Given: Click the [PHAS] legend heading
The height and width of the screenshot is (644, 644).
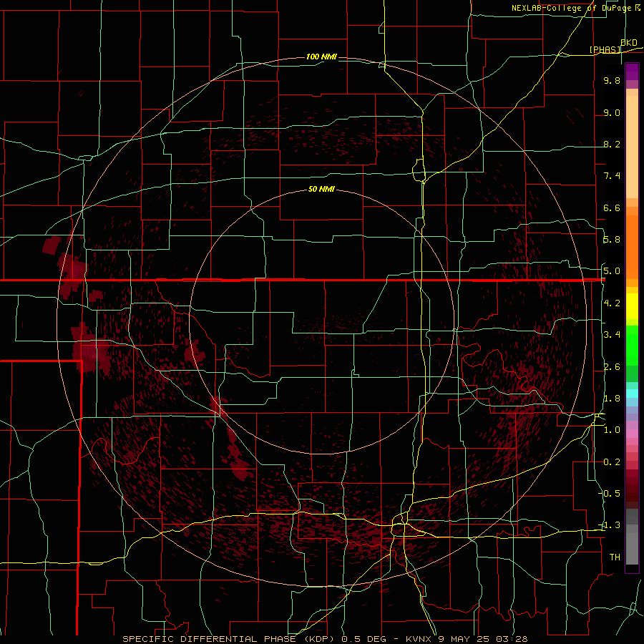Looking at the screenshot, I should [605, 49].
